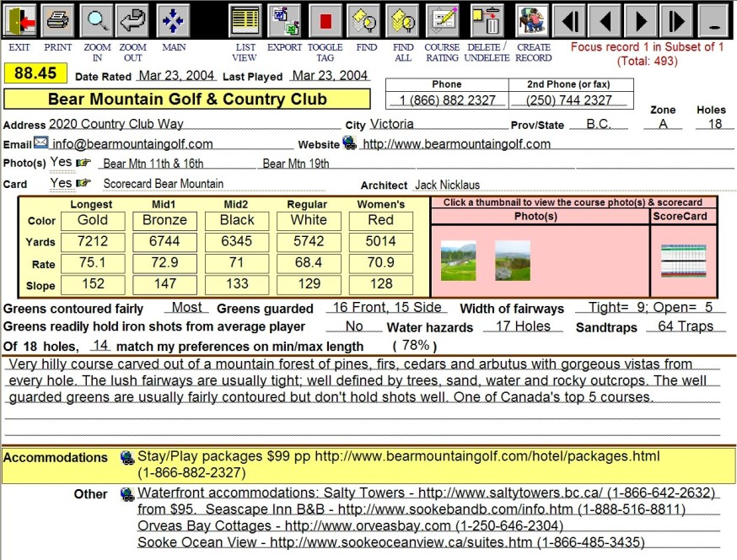Click the 75.1 rate cell
This screenshot has height=560, width=737.
[x=93, y=263]
